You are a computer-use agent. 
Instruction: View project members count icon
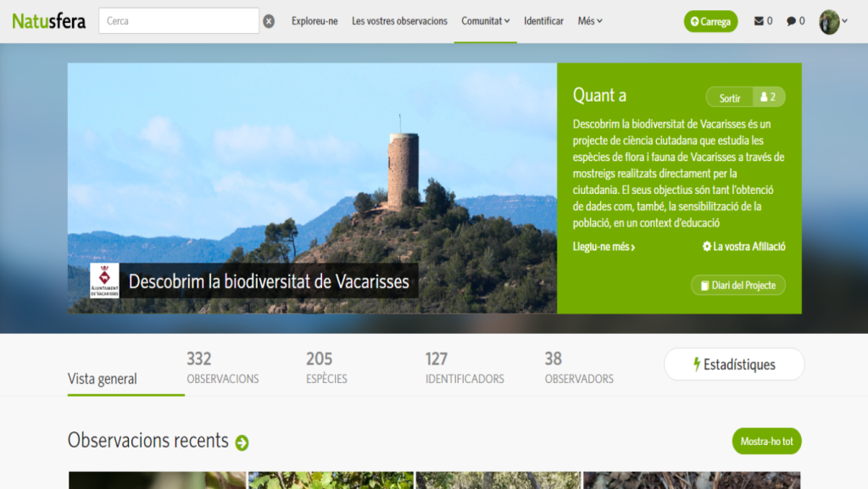[x=768, y=97]
